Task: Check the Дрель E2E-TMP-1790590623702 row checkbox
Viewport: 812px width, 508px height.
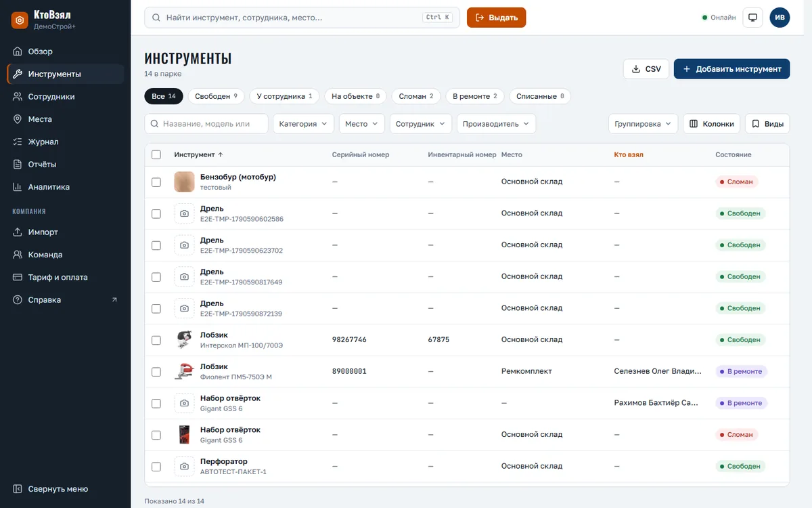Action: pos(156,245)
